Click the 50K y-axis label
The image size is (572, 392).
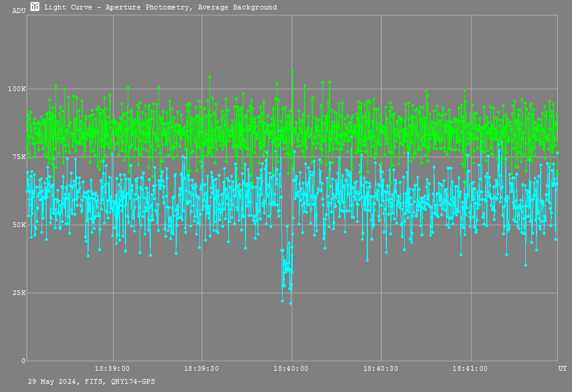[19, 225]
